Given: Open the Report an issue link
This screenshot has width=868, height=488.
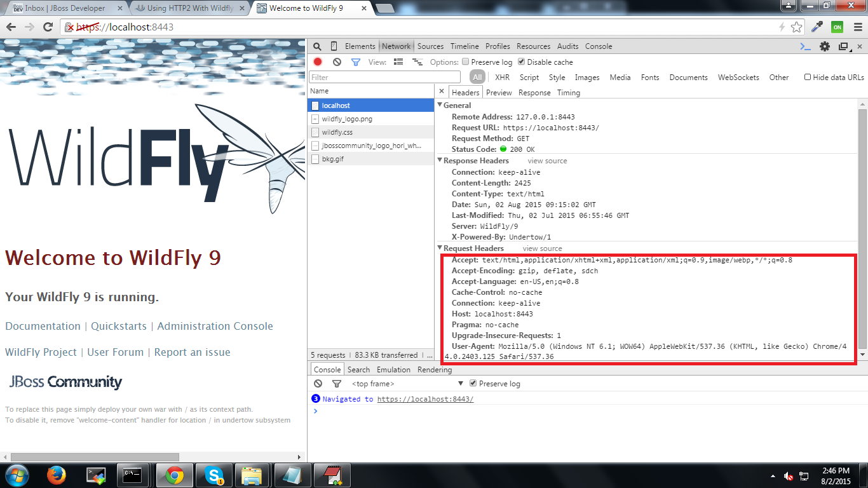Looking at the screenshot, I should (x=192, y=352).
